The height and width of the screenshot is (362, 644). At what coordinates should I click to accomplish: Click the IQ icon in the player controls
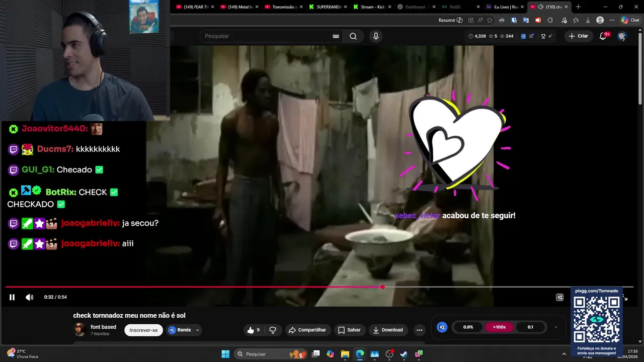[559, 297]
